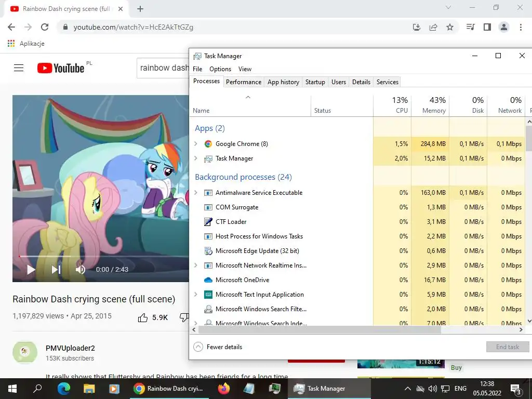
Task: Expand Google Chrome process group
Action: click(x=196, y=144)
